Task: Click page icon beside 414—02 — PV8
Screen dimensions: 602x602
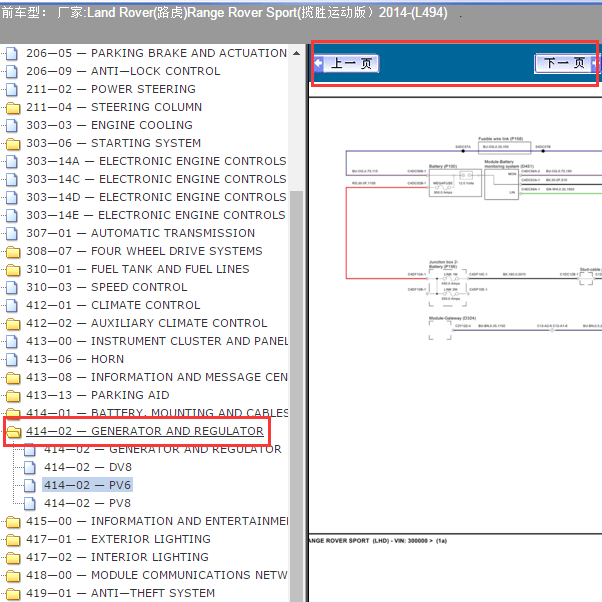Action: pos(30,503)
